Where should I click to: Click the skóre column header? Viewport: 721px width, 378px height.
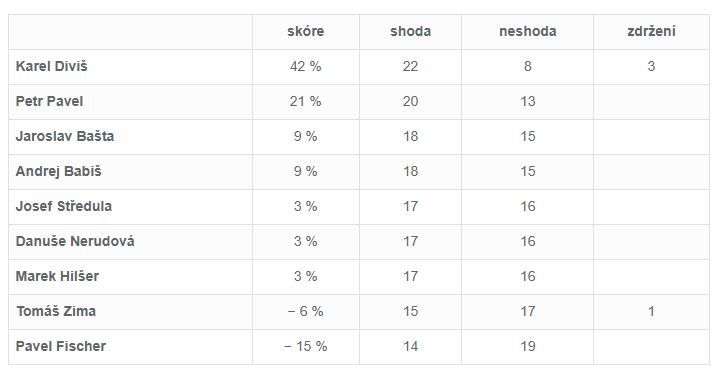click(x=306, y=32)
